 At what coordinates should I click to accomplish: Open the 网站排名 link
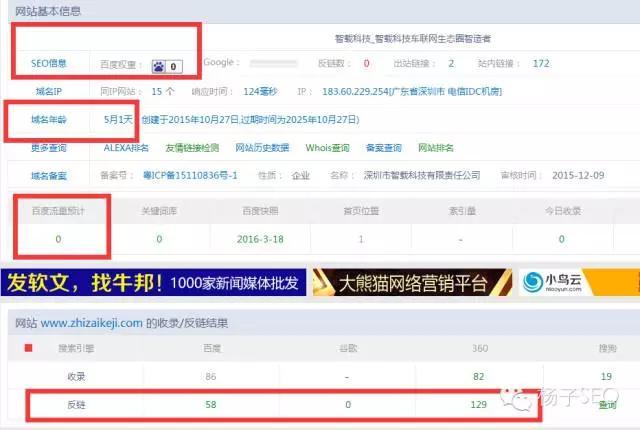[436, 147]
